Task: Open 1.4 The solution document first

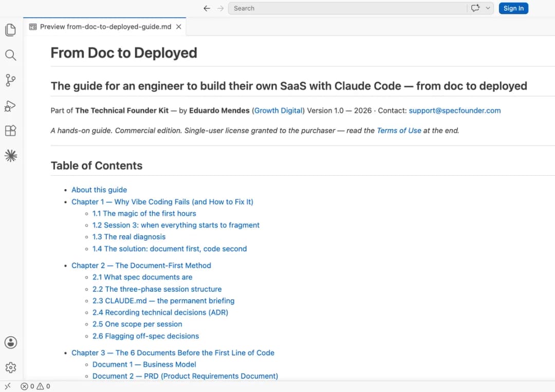Action: 170,249
